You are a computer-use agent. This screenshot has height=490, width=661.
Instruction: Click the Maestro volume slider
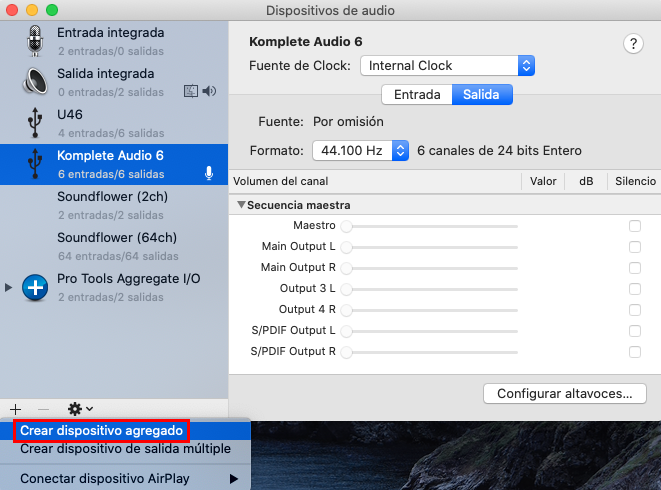point(429,226)
